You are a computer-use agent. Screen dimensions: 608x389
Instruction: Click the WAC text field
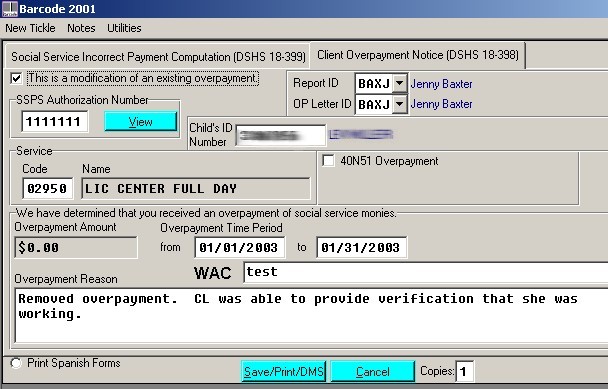[x=426, y=272]
